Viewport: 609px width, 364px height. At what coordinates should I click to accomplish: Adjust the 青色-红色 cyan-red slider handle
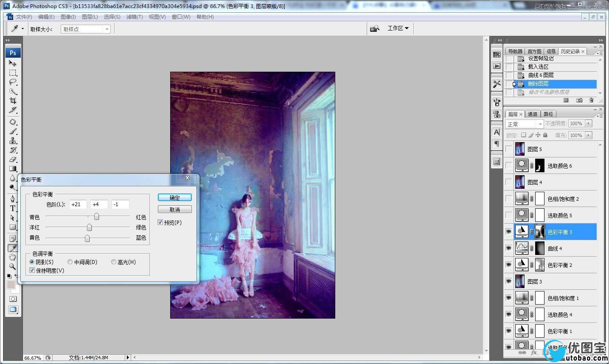point(97,217)
